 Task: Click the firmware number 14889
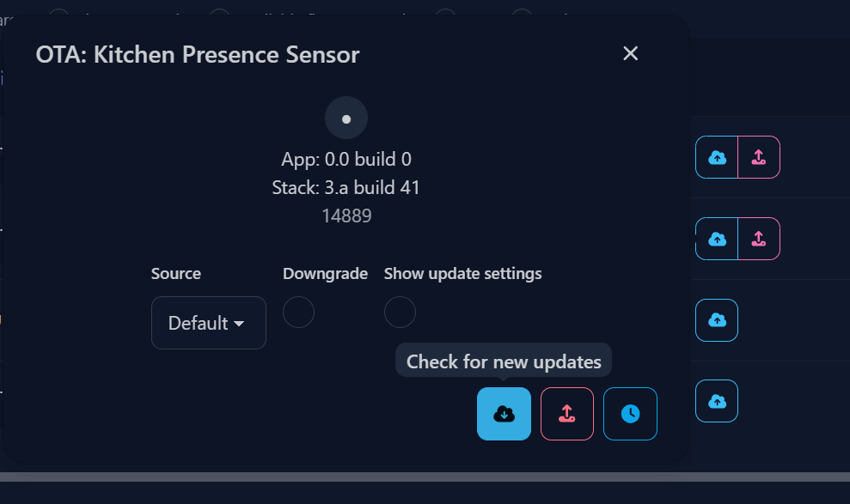pyautogui.click(x=346, y=216)
